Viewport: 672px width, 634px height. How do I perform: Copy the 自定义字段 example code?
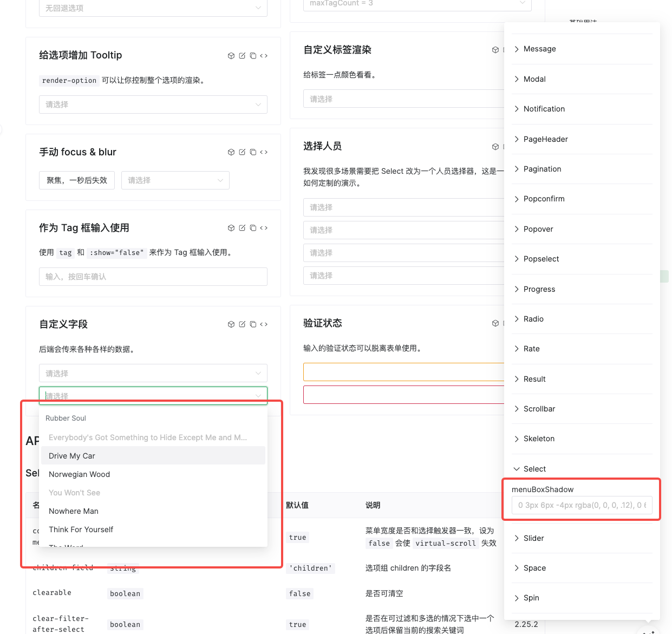253,324
